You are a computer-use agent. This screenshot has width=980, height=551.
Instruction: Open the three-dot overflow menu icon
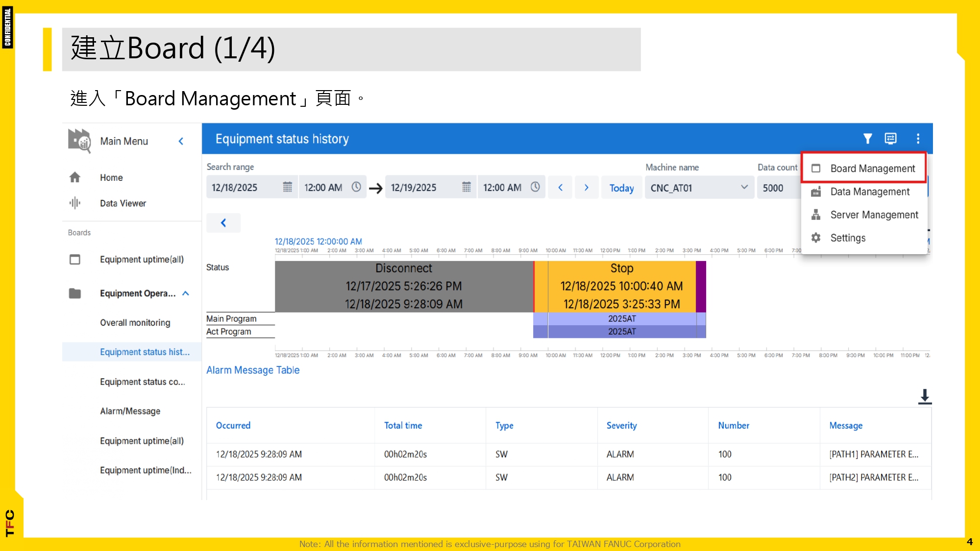coord(918,139)
